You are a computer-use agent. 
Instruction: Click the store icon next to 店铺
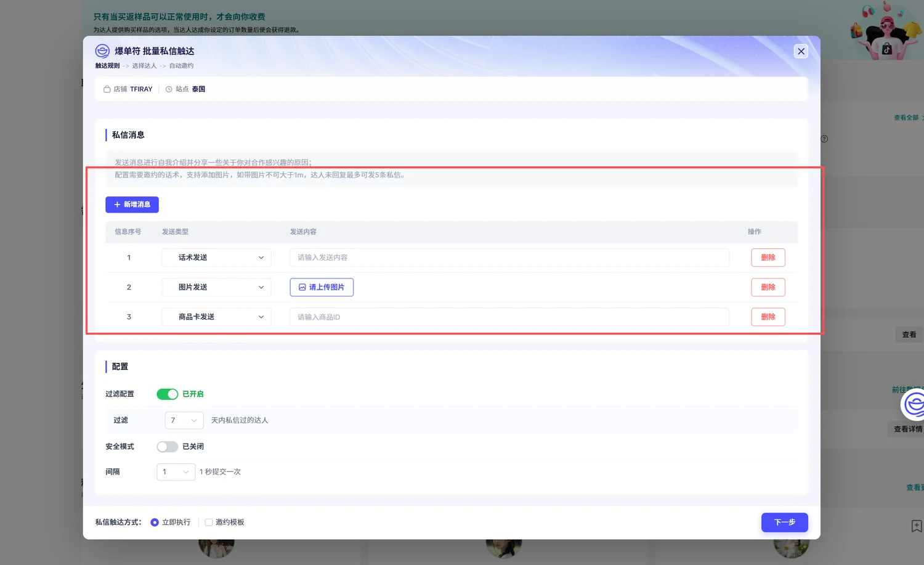tap(107, 89)
